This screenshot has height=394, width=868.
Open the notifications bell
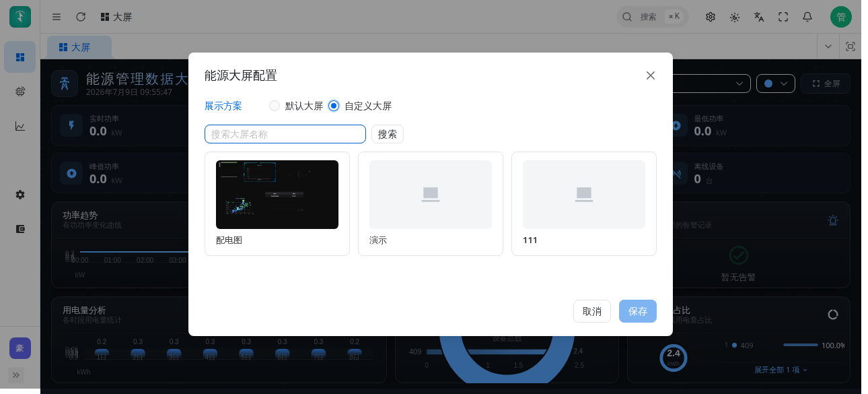point(807,17)
